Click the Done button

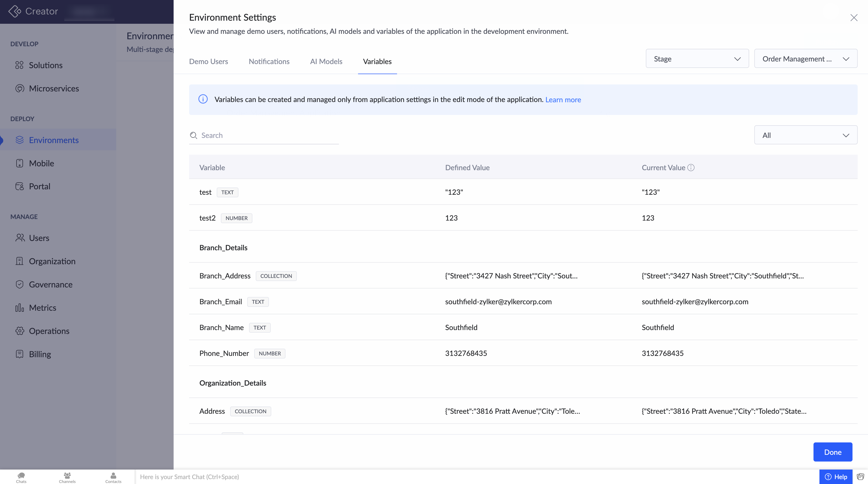832,452
